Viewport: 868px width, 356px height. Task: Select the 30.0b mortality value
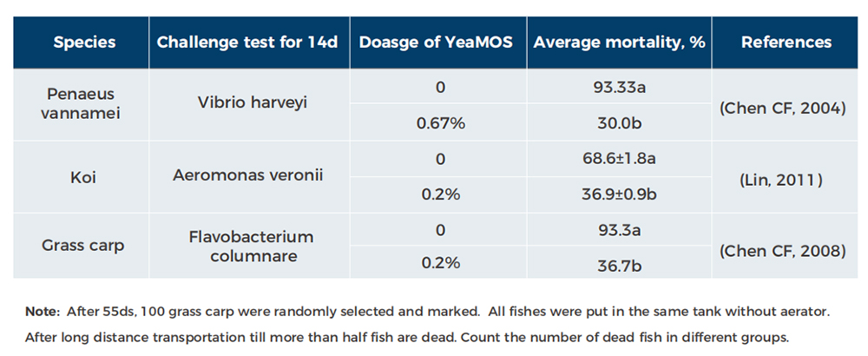619,123
